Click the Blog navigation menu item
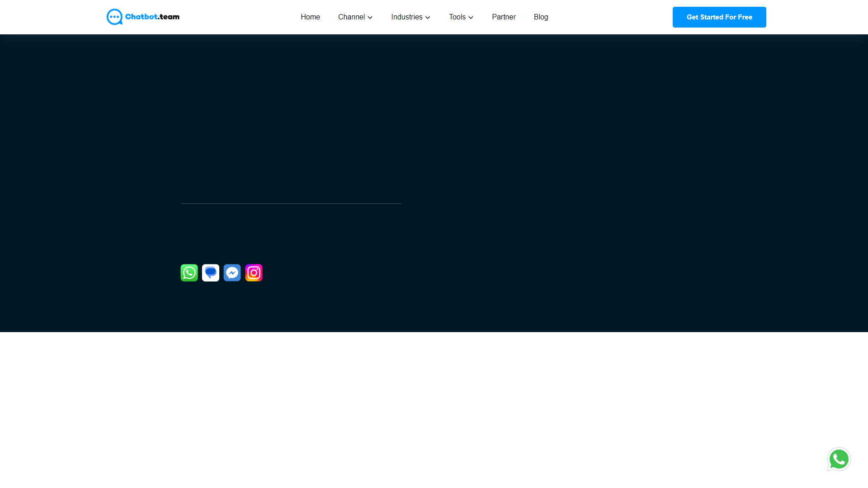The image size is (868, 488). 541,17
